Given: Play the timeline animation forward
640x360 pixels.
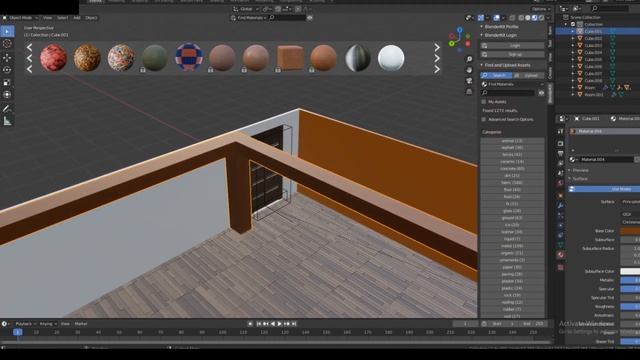Looking at the screenshot, I should [280, 324].
